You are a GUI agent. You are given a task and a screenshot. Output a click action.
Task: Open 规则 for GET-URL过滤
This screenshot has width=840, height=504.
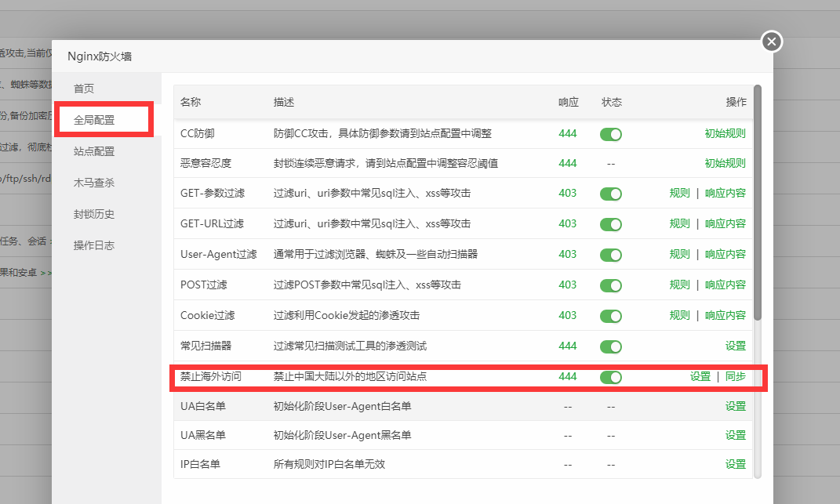[x=679, y=224]
